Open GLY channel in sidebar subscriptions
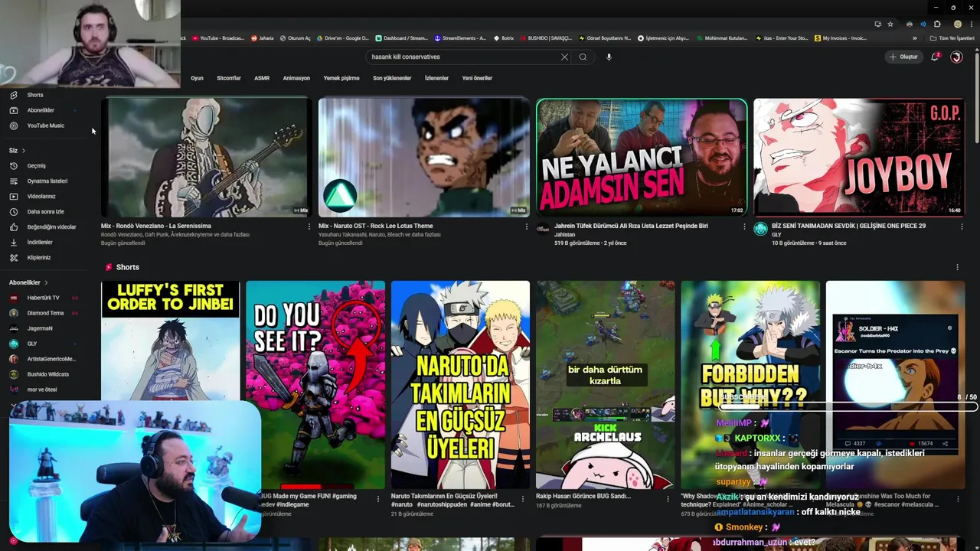This screenshot has width=980, height=551. click(31, 344)
